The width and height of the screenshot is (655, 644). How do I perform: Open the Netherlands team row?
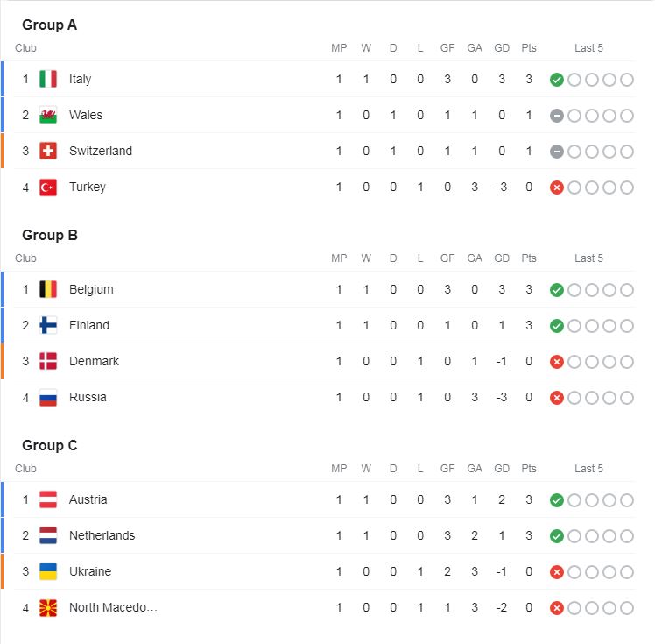pyautogui.click(x=319, y=535)
